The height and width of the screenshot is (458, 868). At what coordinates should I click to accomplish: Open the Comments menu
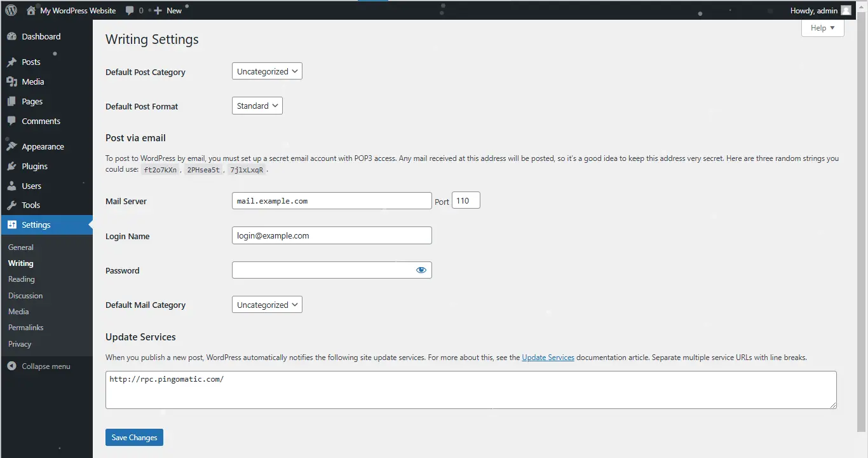coord(46,121)
